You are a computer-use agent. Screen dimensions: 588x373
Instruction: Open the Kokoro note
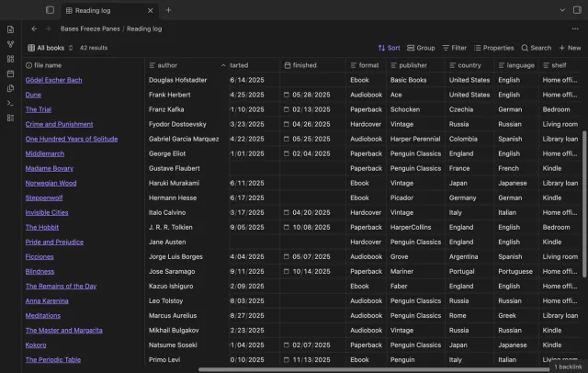tap(36, 345)
